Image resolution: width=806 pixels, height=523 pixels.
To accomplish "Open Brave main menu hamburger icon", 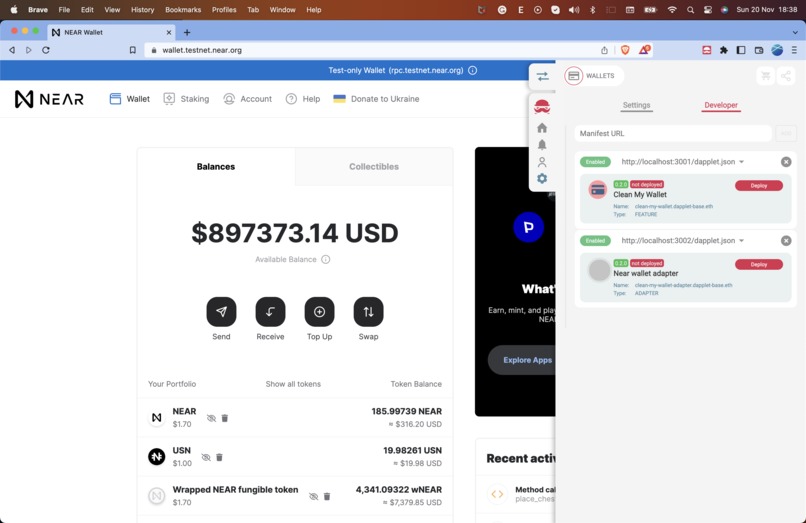I will point(794,50).
